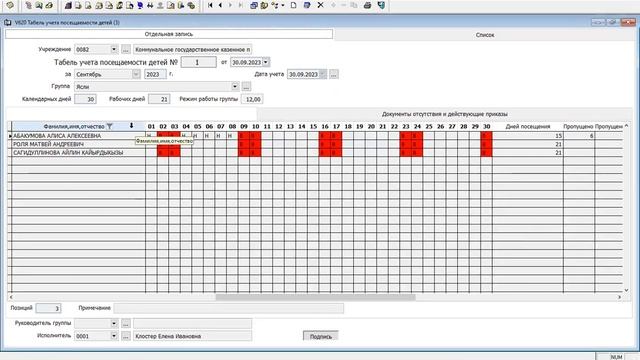Click the ellipsis button next to Учреждение
The height and width of the screenshot is (360, 640).
126,49
